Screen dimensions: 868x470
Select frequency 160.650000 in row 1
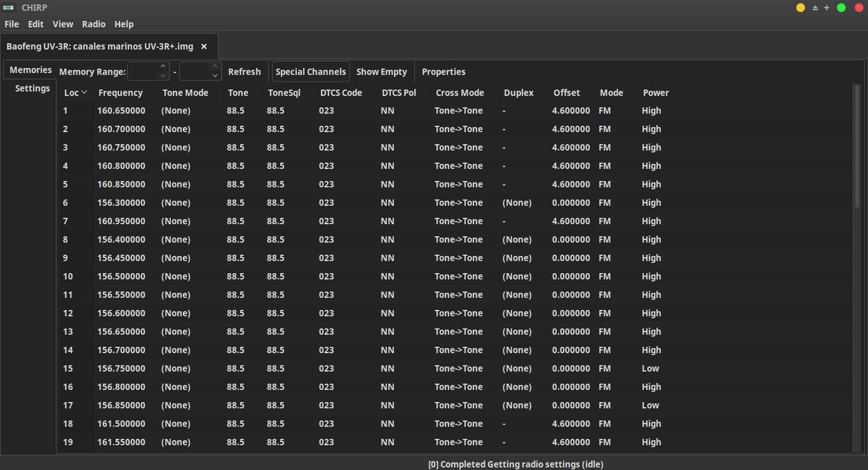(121, 111)
